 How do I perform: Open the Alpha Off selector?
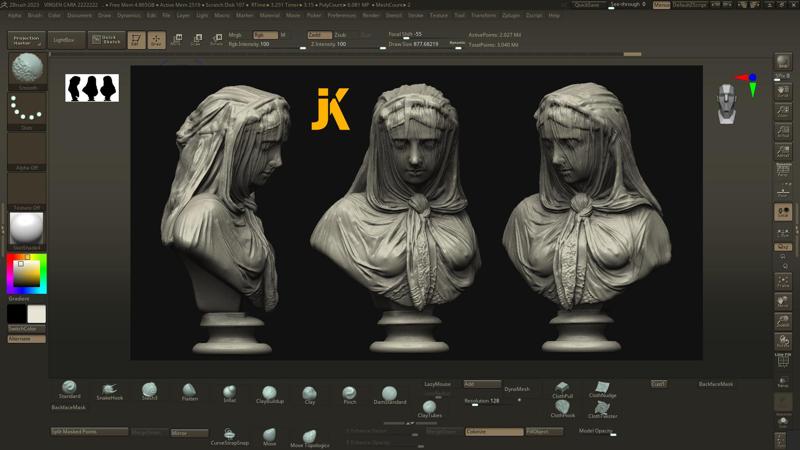(27, 151)
